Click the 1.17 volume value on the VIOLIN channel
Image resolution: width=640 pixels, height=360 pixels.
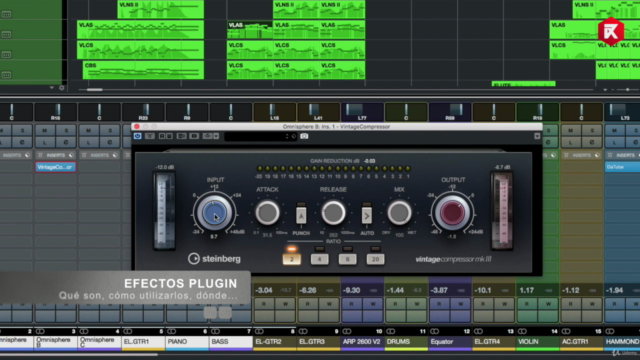click(527, 290)
